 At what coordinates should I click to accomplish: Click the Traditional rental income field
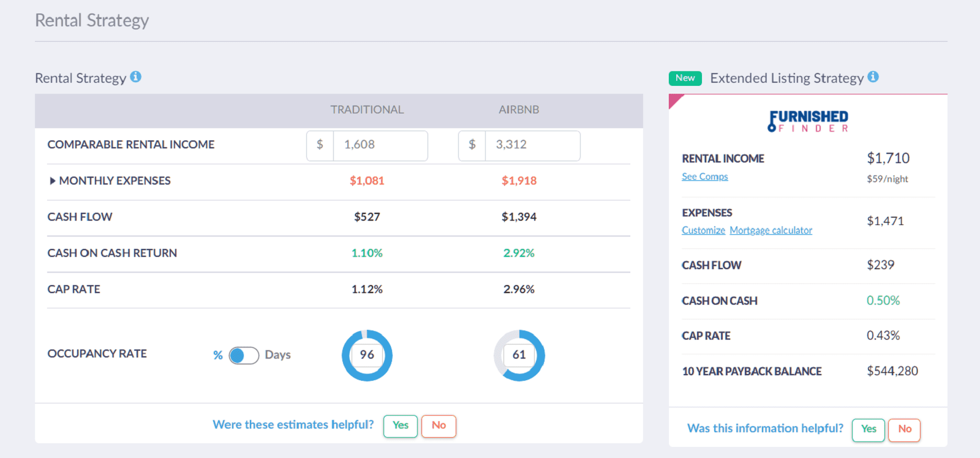pyautogui.click(x=380, y=145)
